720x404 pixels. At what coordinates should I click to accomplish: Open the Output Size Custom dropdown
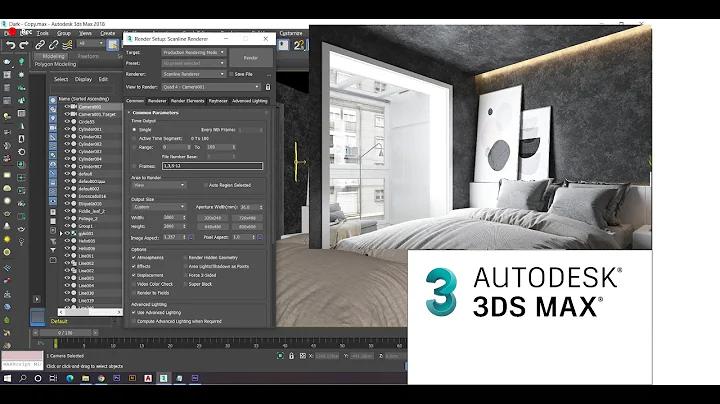click(x=158, y=207)
